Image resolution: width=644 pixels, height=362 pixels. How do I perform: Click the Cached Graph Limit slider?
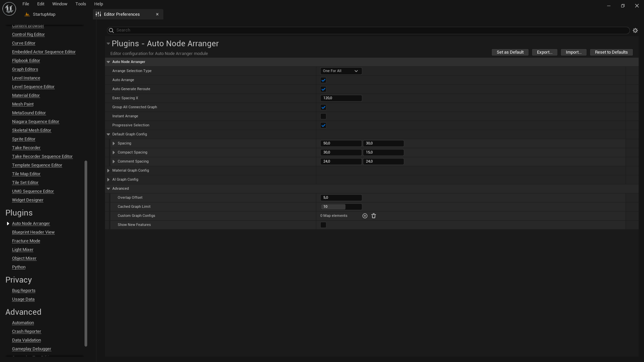pos(341,207)
